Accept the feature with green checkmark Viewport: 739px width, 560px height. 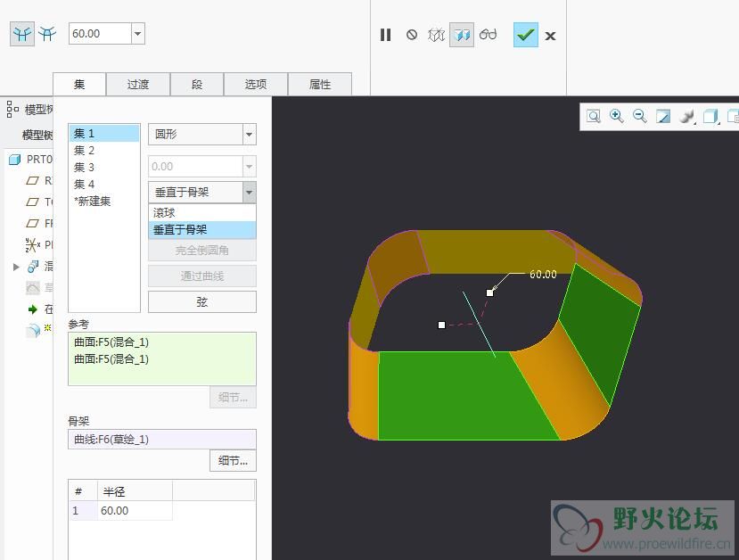(525, 35)
